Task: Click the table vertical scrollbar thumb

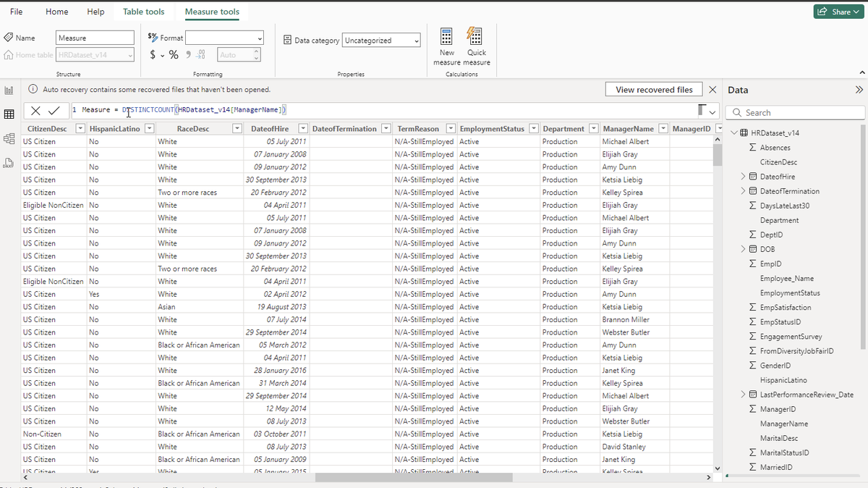Action: click(x=718, y=156)
